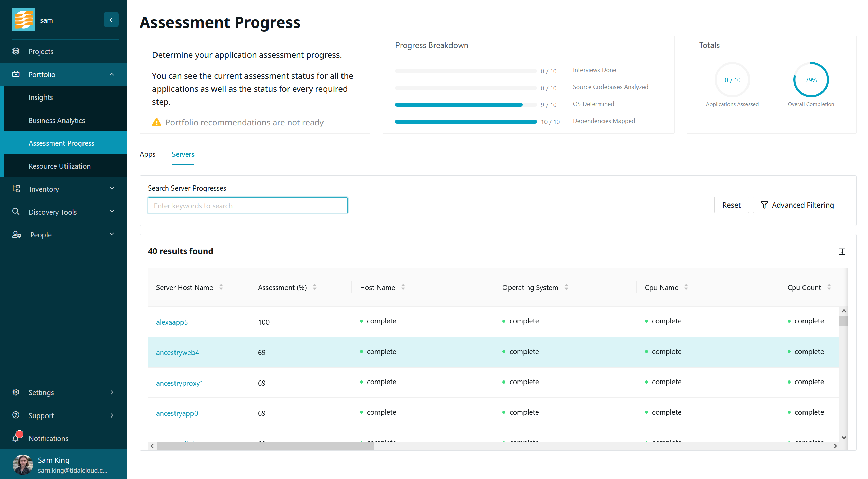
Task: Click the Discovery Tools magnifier icon
Action: point(16,212)
